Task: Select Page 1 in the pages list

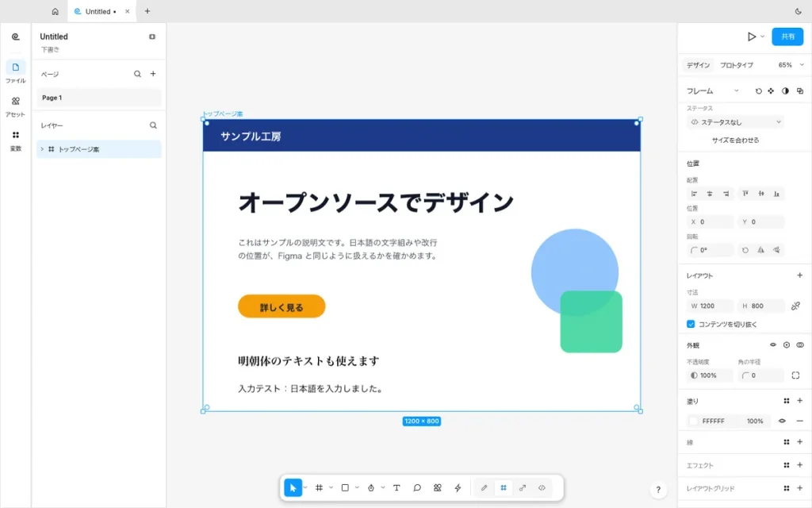Action: click(99, 98)
